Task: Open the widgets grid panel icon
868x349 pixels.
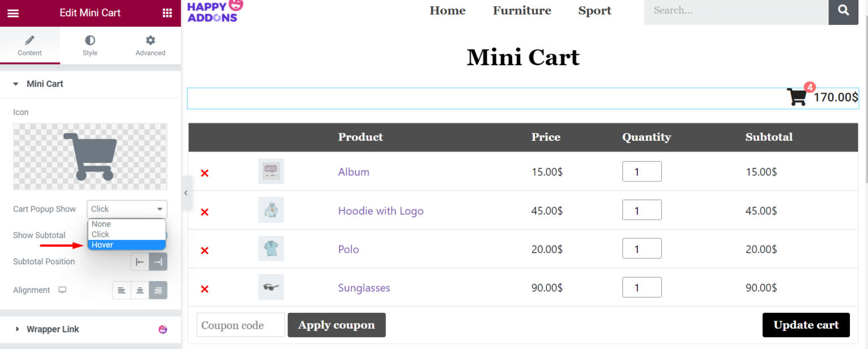Action: tap(167, 13)
